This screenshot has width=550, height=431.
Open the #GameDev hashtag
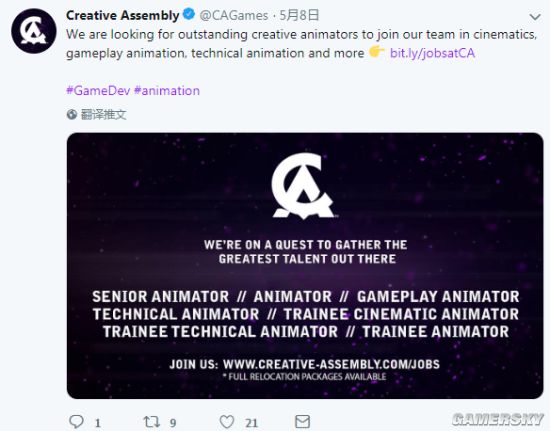pos(98,90)
